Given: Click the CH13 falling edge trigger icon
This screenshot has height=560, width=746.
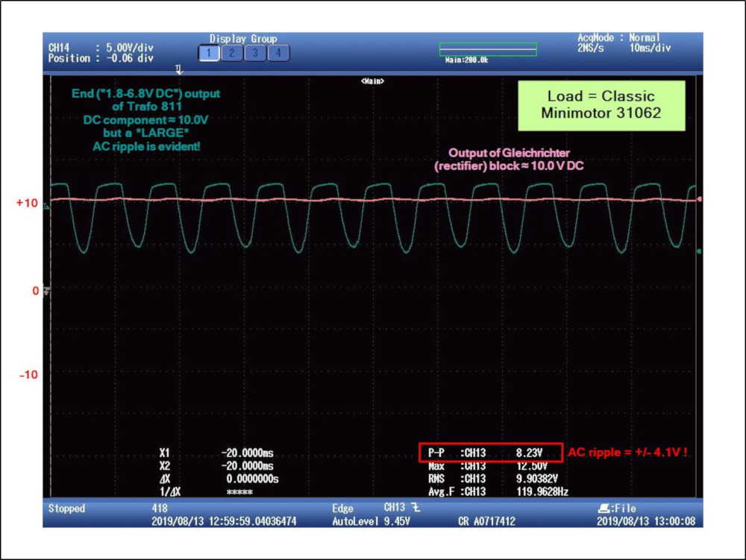Looking at the screenshot, I should [x=416, y=509].
